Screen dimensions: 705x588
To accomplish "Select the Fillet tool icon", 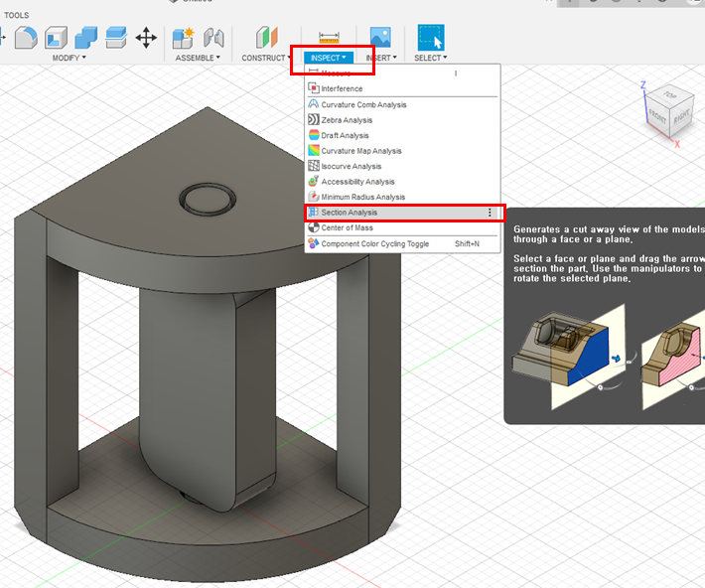I will click(x=26, y=38).
